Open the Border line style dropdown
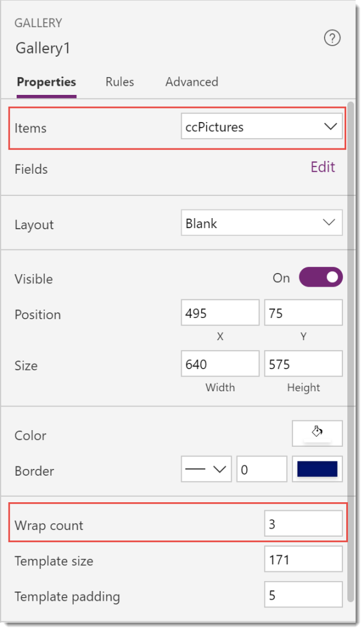 206,469
